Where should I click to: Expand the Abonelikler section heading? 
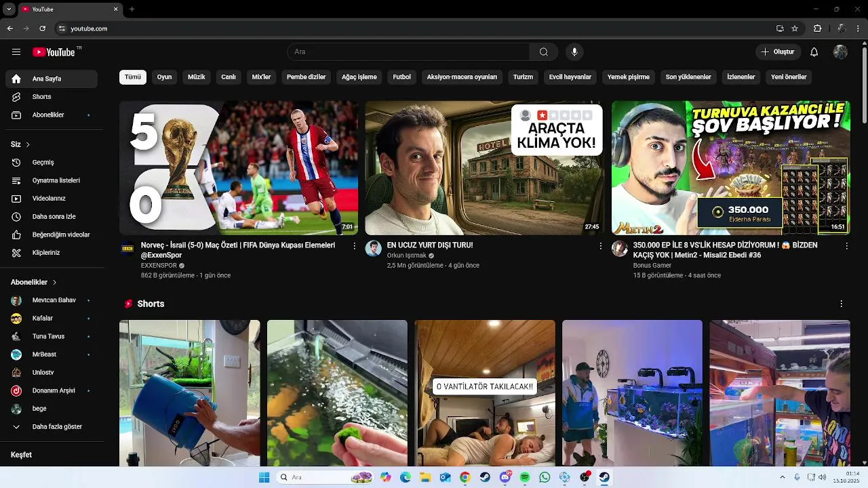click(x=33, y=282)
